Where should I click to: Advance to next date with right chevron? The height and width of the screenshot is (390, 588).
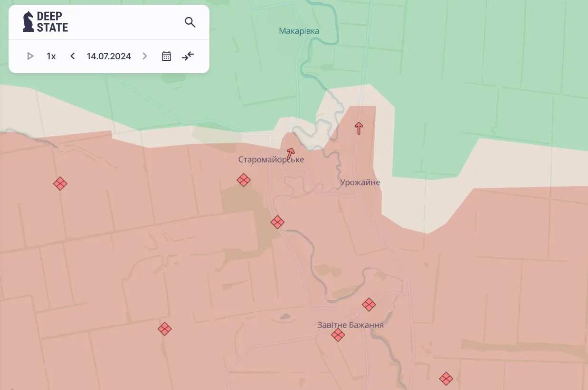145,56
